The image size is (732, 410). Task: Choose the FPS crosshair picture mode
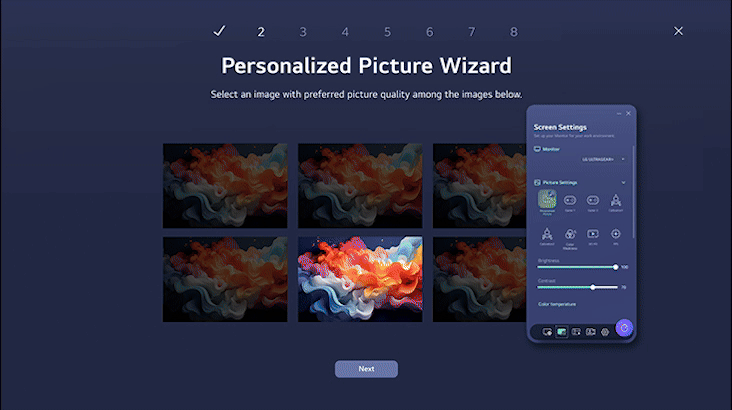[x=616, y=233]
